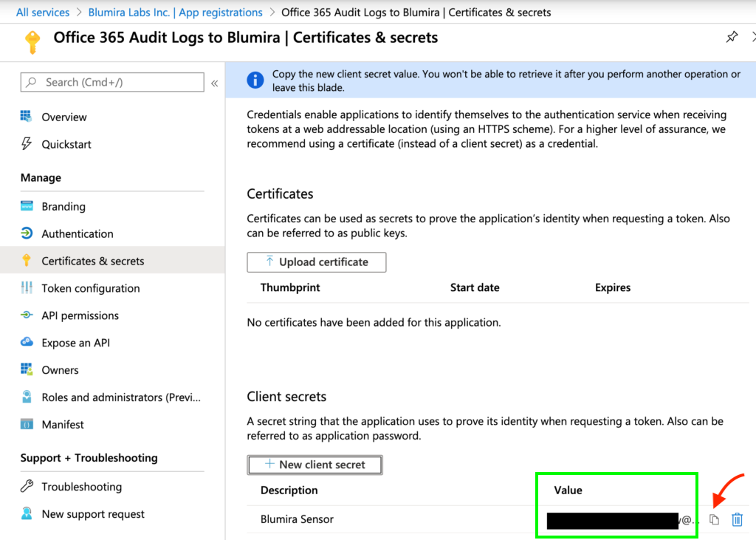756x540 pixels.
Task: Pin this blade using the pin icon
Action: (x=732, y=37)
